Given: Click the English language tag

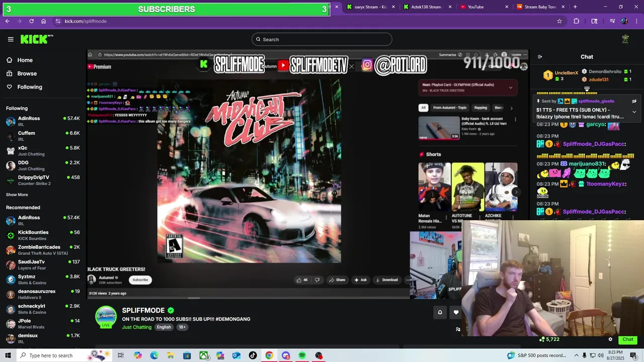Looking at the screenshot, I should 164,327.
